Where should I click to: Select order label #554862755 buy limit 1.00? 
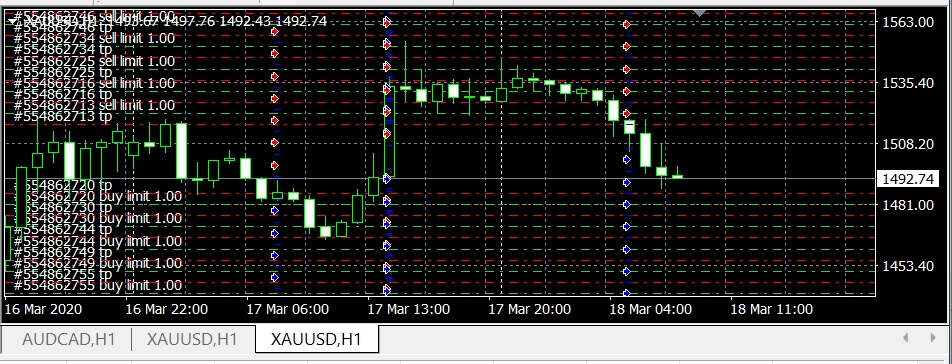click(97, 285)
